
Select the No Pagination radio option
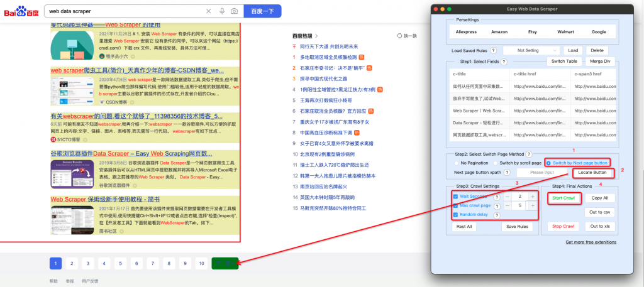pyautogui.click(x=457, y=163)
